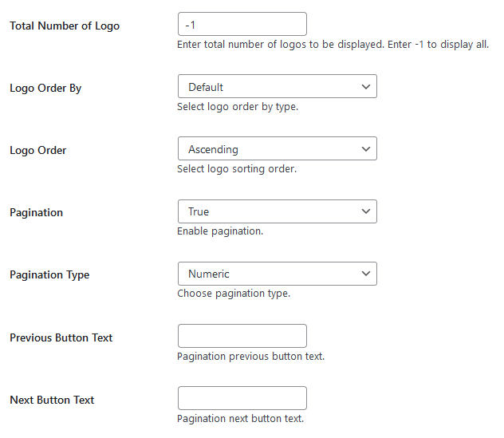Click the 'Enable pagination.' help text

(220, 231)
